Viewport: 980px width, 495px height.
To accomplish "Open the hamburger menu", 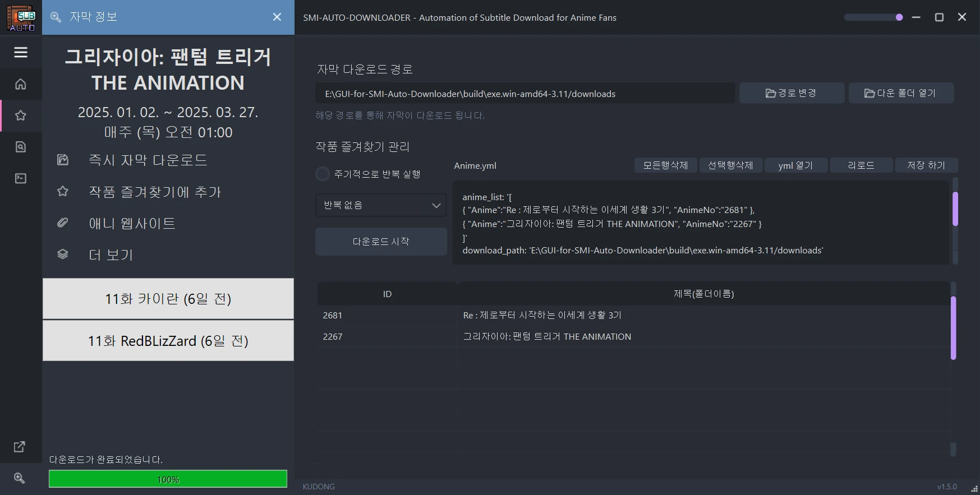I will pos(21,52).
